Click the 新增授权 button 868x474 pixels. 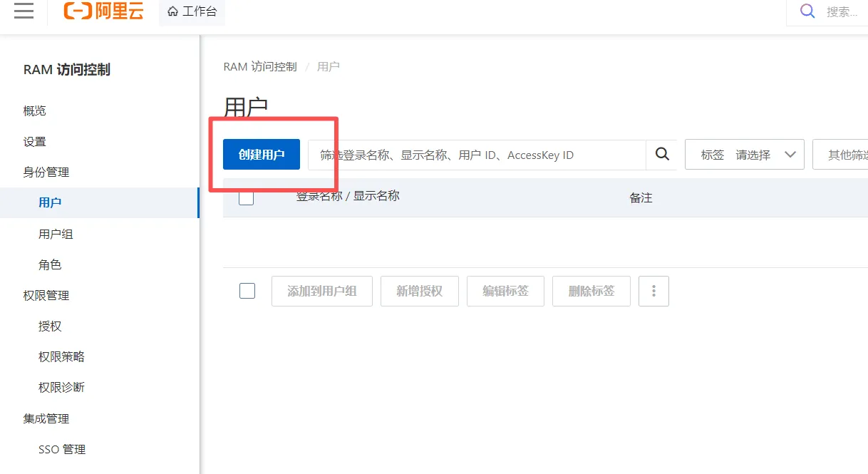[420, 291]
